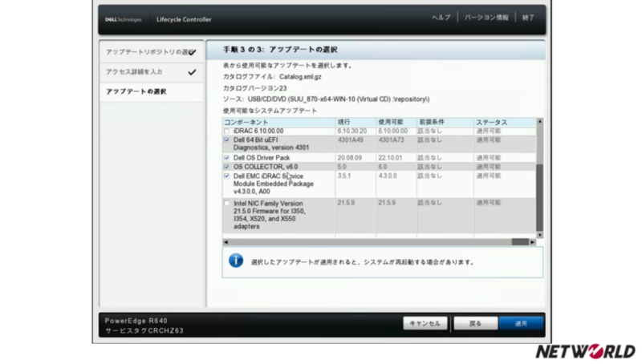Click available version 4.3.0.0 cell
Viewport: 642px width, 364px height.
click(388, 176)
